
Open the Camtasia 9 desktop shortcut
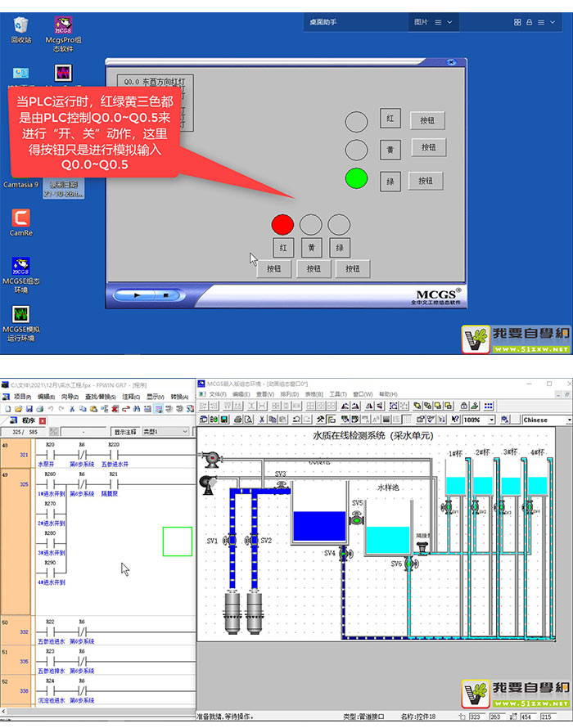(21, 184)
